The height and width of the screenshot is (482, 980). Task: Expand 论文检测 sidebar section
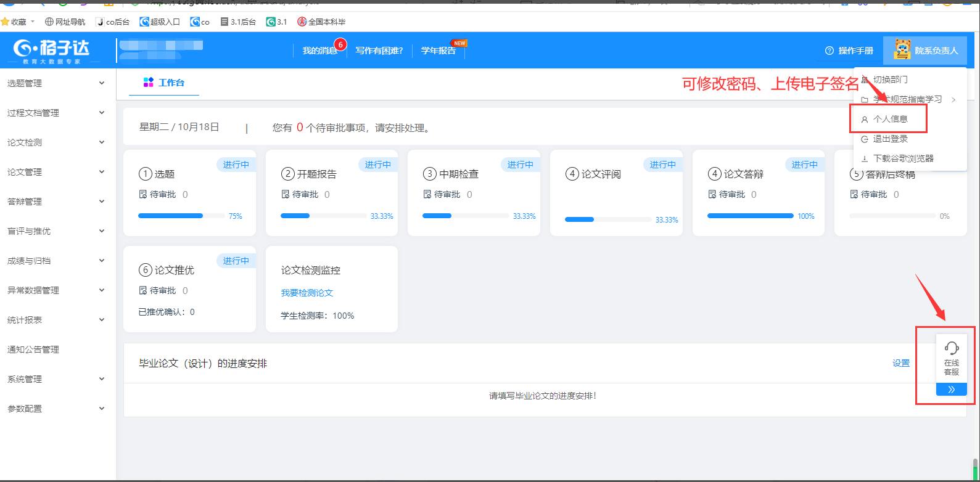pyautogui.click(x=102, y=142)
